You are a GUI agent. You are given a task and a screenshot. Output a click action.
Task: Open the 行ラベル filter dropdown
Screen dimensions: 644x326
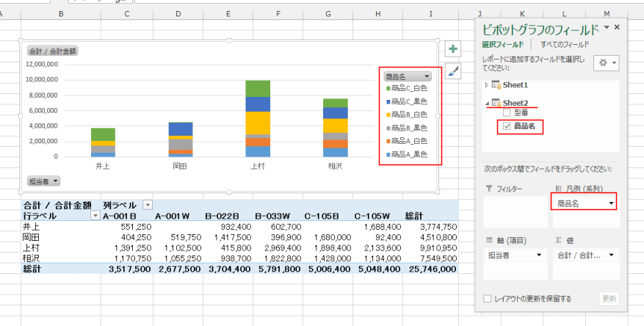pos(94,216)
